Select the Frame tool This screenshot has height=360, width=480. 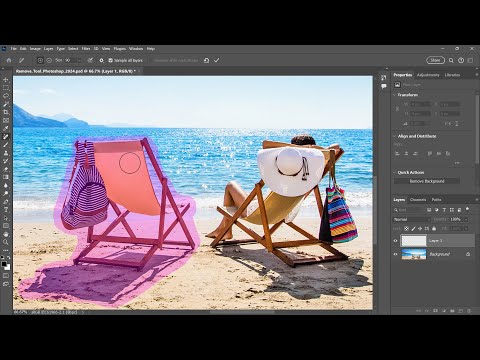6,120
